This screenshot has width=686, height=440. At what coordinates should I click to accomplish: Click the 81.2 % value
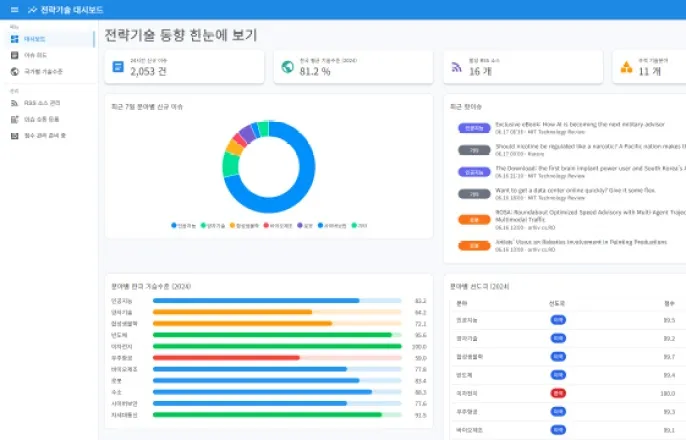[315, 71]
